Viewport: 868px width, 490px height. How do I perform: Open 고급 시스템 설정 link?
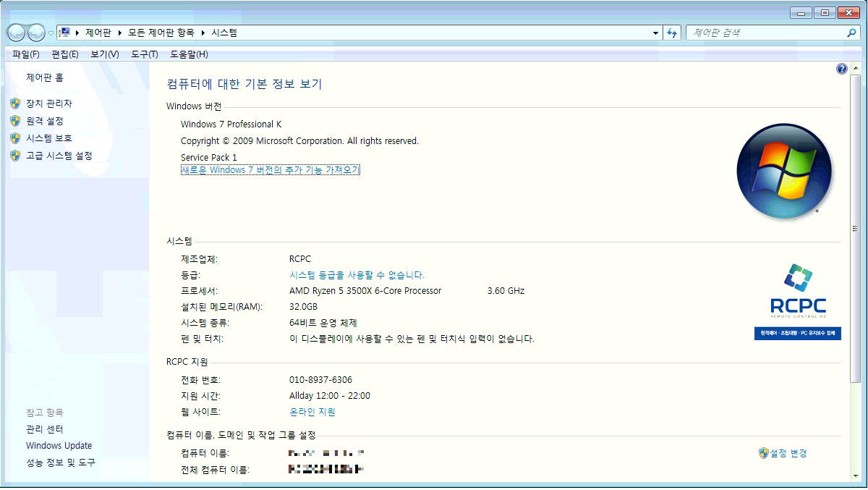click(x=59, y=156)
